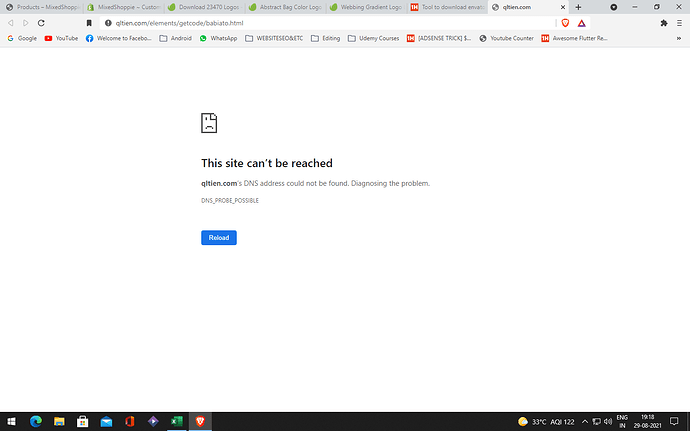Open Microsoft Edge from taskbar
The width and height of the screenshot is (690, 431).
pyautogui.click(x=36, y=421)
